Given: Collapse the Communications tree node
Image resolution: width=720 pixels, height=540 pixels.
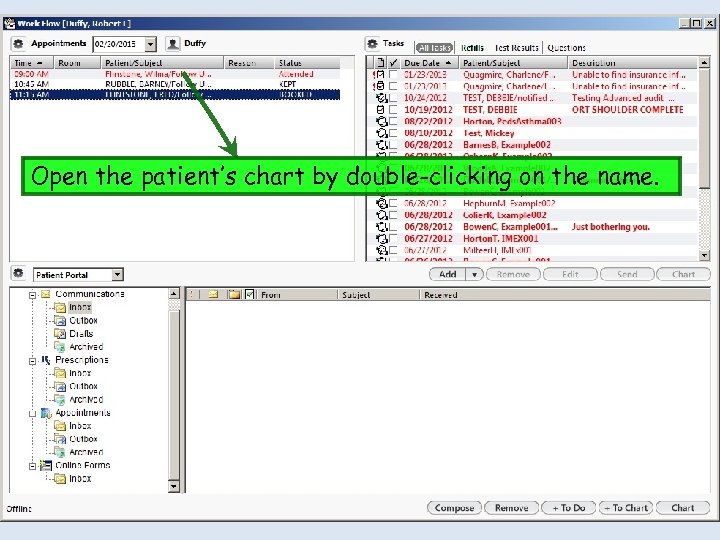Looking at the screenshot, I should pyautogui.click(x=32, y=295).
